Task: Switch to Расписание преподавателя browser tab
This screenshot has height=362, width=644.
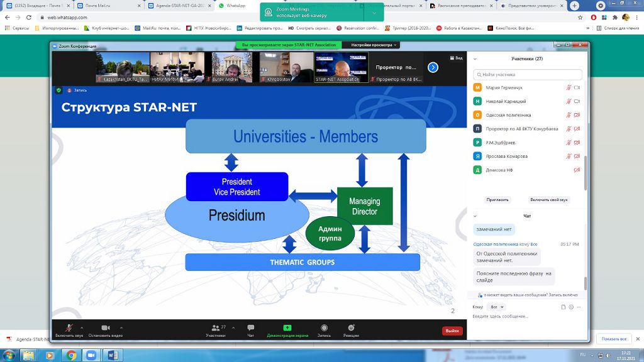Action: pos(461,6)
